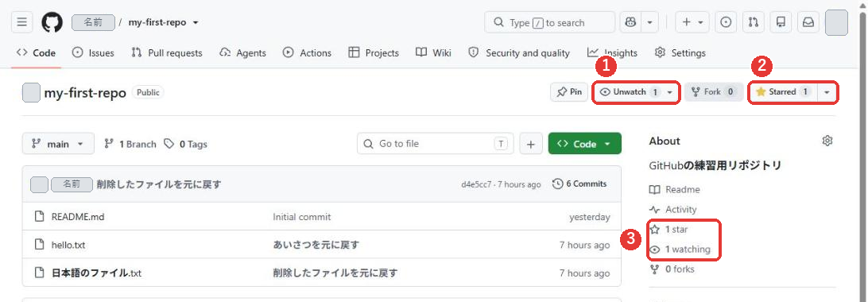Switch to the Insights tab
This screenshot has height=302, width=868.
click(612, 53)
